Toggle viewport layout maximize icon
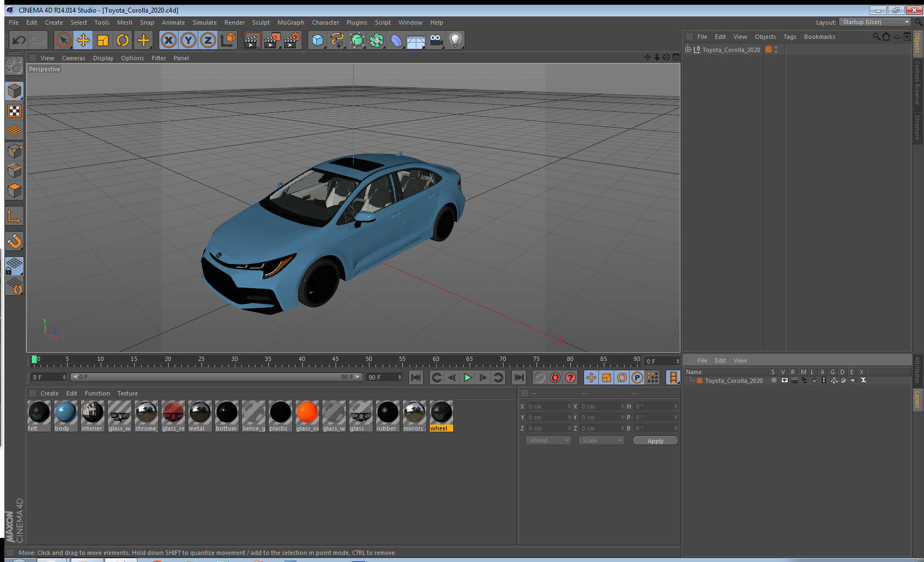924x562 pixels. (676, 58)
